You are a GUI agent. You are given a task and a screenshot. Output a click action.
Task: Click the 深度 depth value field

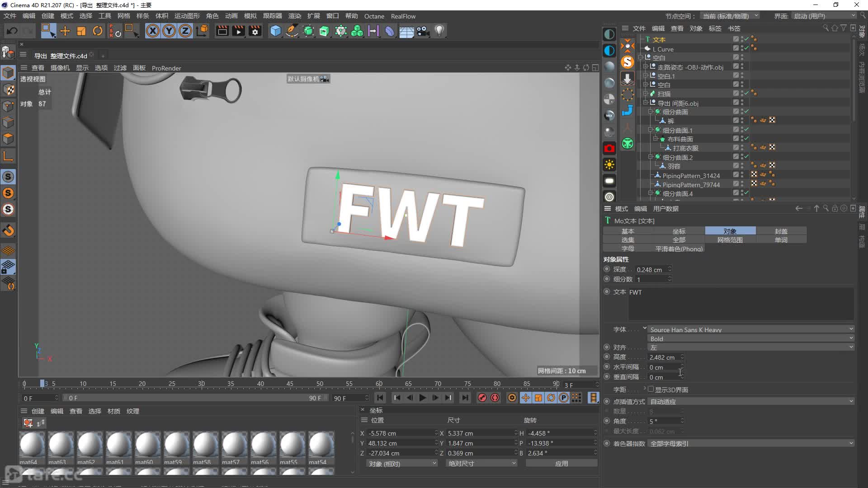653,269
